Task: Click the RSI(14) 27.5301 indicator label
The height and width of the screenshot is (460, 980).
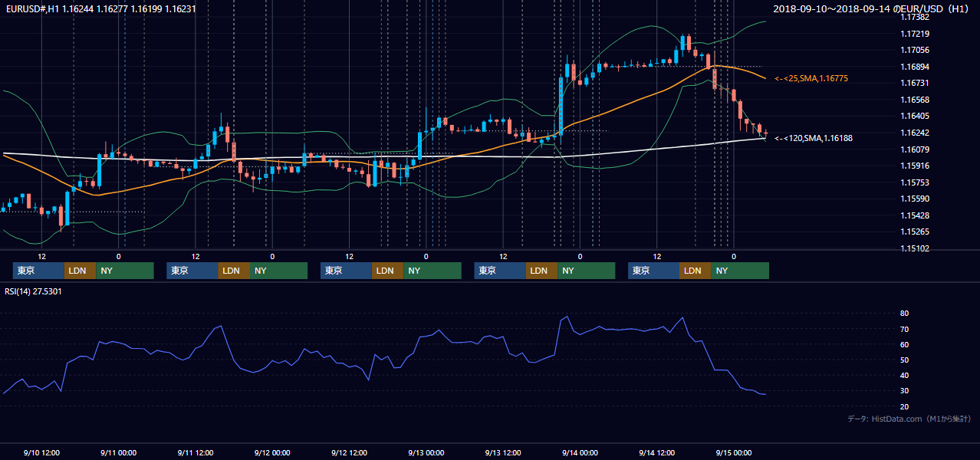Action: 33,291
